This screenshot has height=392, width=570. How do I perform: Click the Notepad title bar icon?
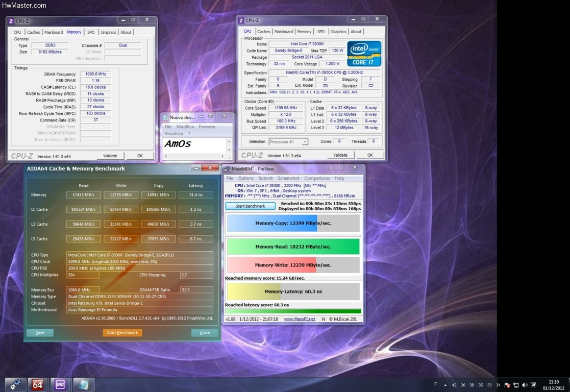(166, 117)
